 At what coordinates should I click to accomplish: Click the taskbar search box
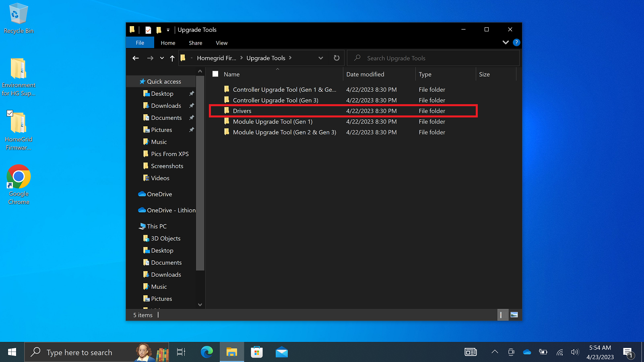[x=97, y=352]
